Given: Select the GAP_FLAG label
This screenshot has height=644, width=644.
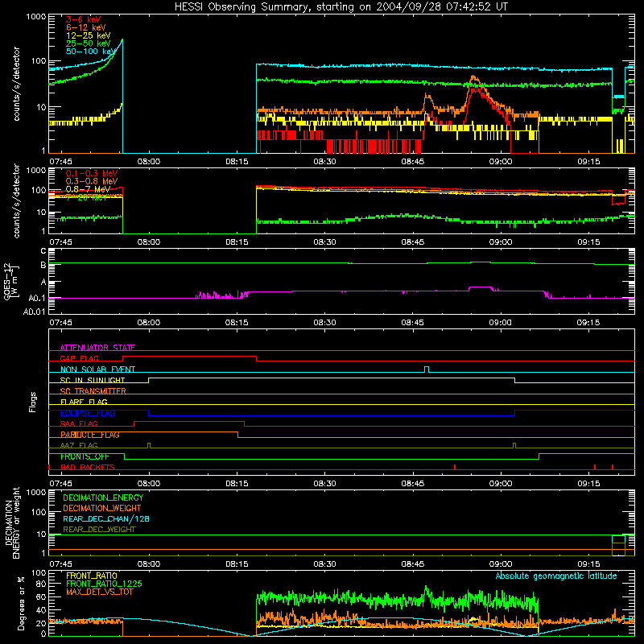Looking at the screenshot, I should tap(79, 358).
